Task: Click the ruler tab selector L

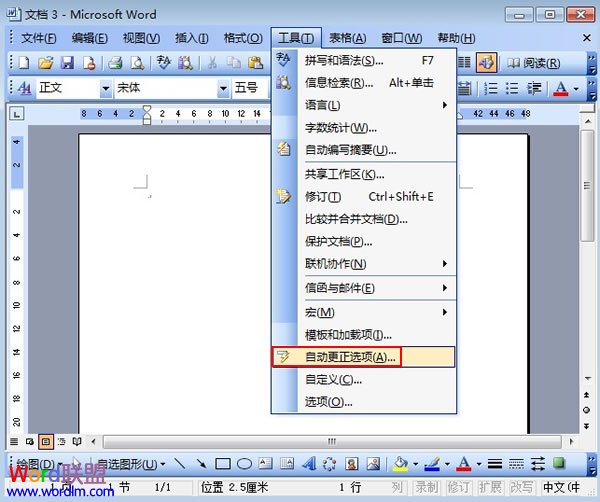Action: [x=17, y=114]
